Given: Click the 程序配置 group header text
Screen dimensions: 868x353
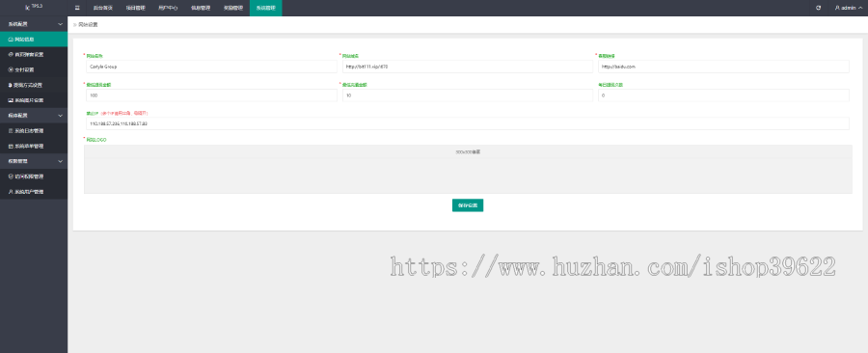Looking at the screenshot, I should click(x=17, y=116).
